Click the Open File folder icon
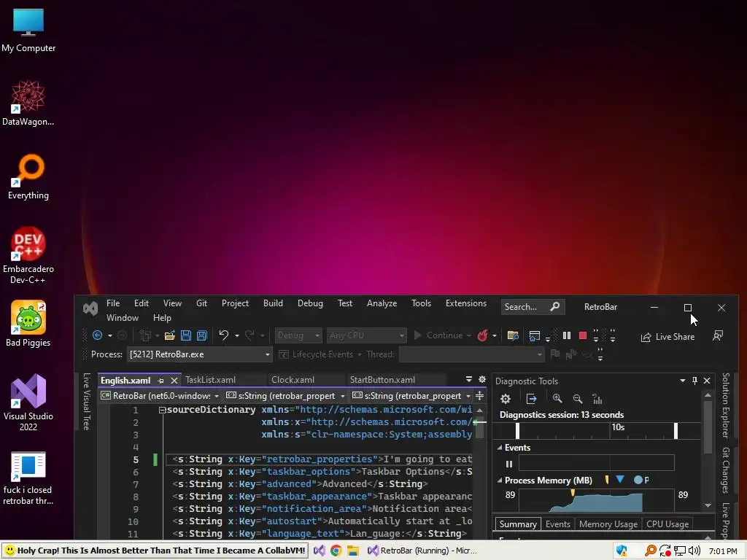The width and height of the screenshot is (747, 560). click(169, 335)
